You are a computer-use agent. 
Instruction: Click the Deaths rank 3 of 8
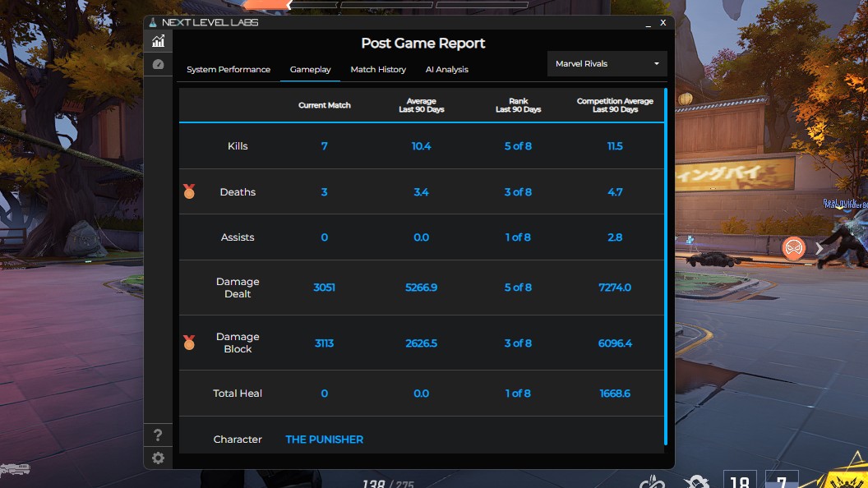[x=518, y=192]
